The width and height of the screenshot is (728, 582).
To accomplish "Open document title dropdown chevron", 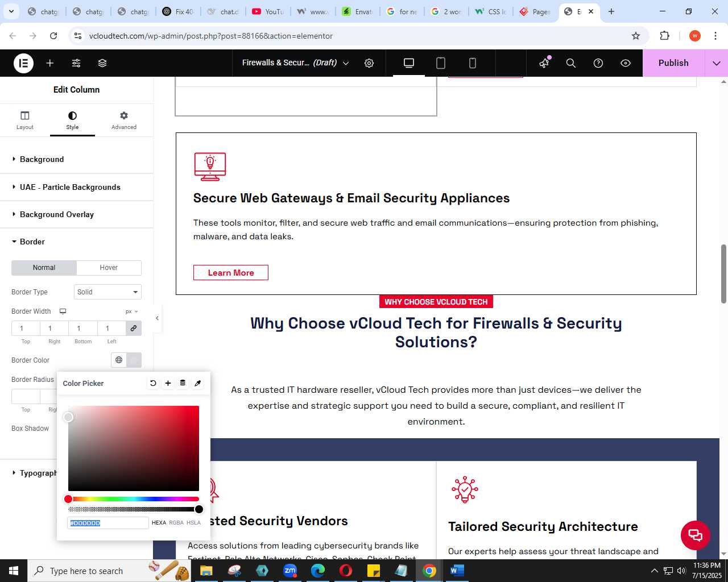I will [x=345, y=63].
